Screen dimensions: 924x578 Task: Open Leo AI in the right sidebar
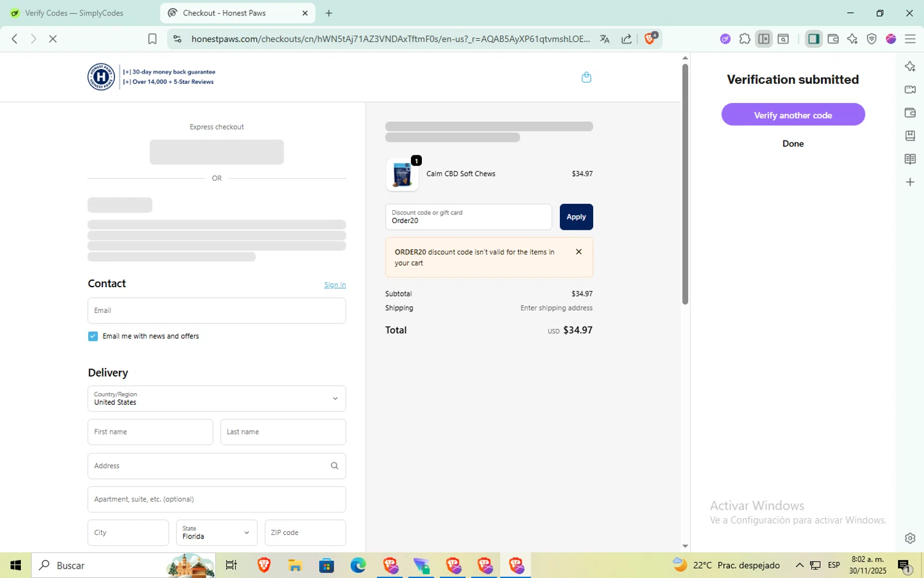910,67
